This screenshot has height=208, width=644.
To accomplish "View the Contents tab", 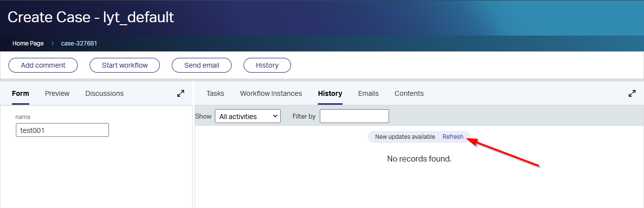I will (x=409, y=93).
